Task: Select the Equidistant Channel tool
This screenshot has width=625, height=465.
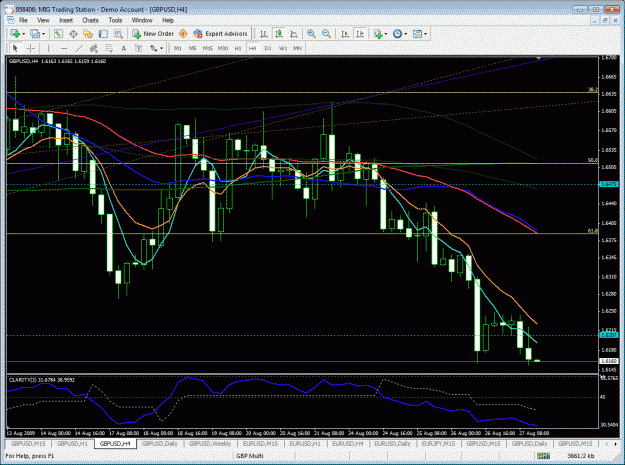Action: 94,48
